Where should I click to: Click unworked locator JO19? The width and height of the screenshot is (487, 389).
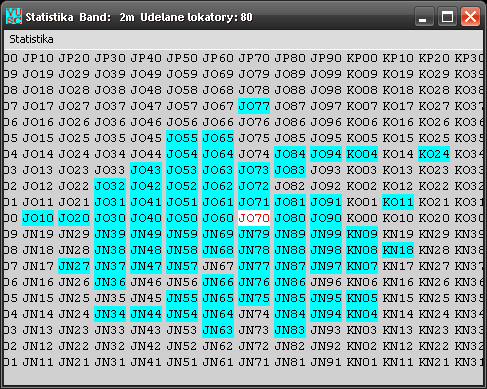point(38,74)
